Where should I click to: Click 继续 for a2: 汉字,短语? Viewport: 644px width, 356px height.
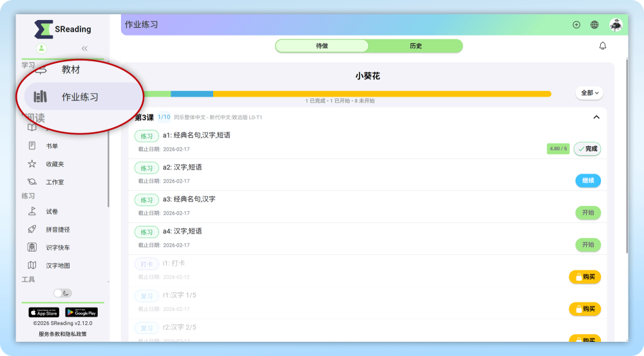pyautogui.click(x=588, y=181)
